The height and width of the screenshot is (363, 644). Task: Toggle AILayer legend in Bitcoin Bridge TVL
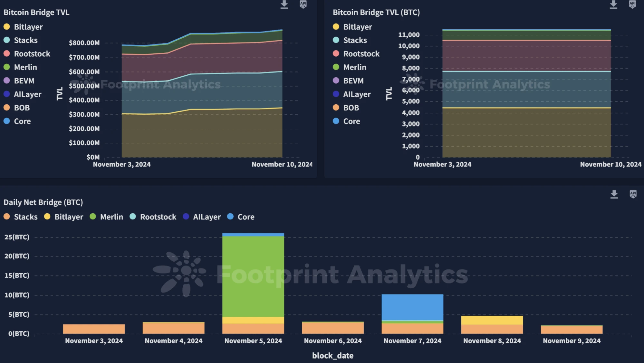pyautogui.click(x=23, y=94)
